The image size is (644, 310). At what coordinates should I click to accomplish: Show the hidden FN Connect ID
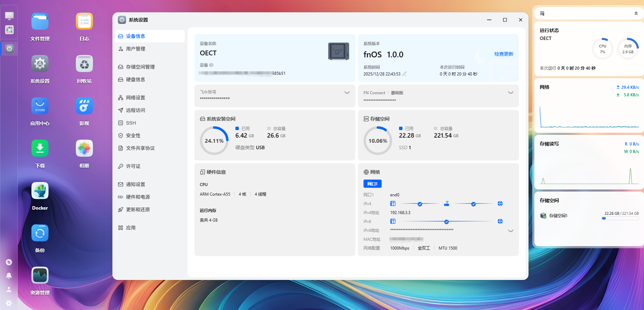510,93
